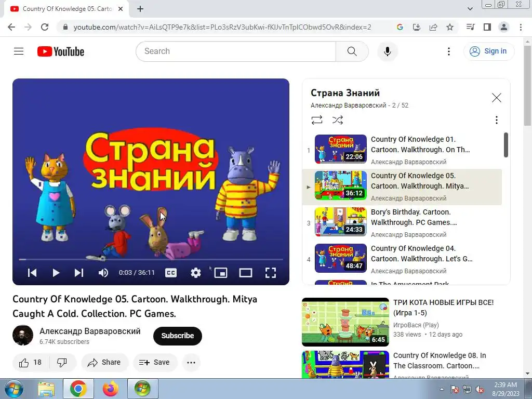The width and height of the screenshot is (532, 399).
Task: Start voice search with the microphone
Action: (387, 51)
